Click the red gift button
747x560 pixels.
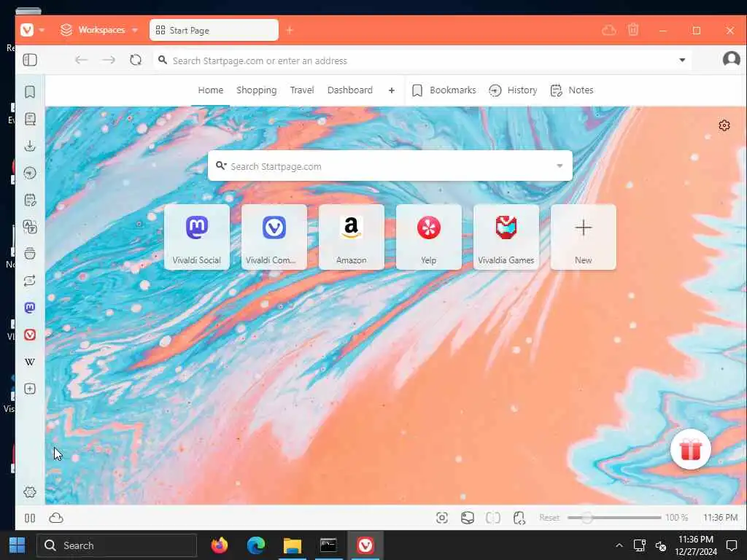(690, 449)
